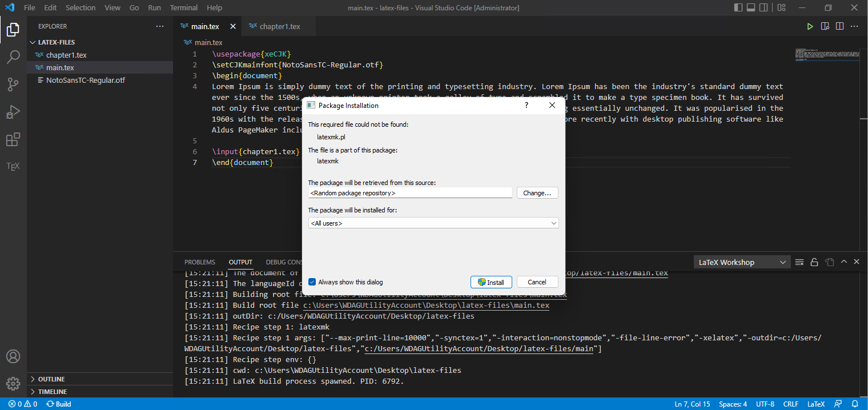The image size is (868, 410).
Task: Expand the Outline section
Action: [51, 379]
